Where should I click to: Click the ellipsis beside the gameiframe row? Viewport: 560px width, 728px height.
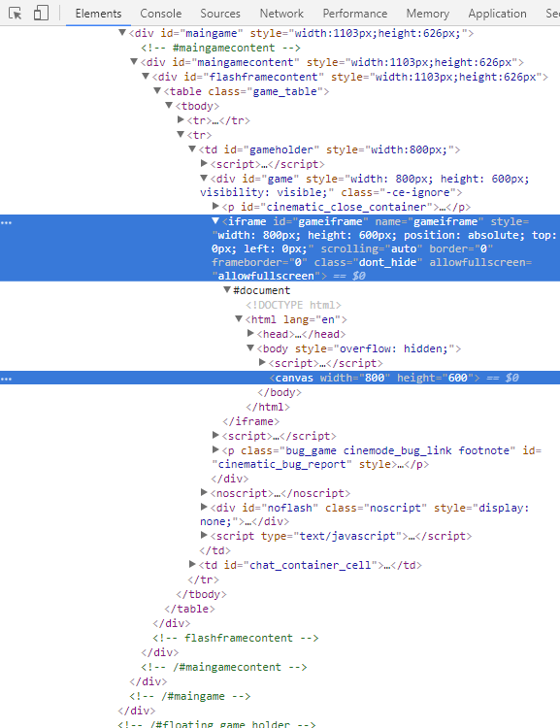coord(6,223)
